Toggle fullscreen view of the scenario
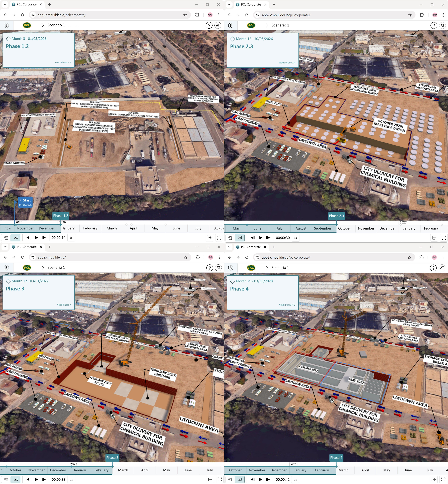 coord(219,238)
